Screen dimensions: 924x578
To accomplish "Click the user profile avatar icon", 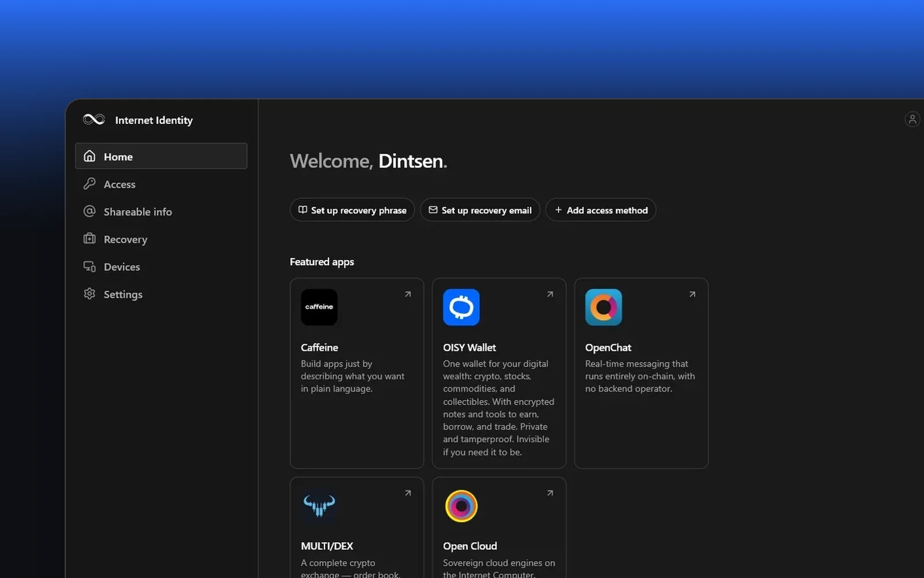I will point(912,120).
